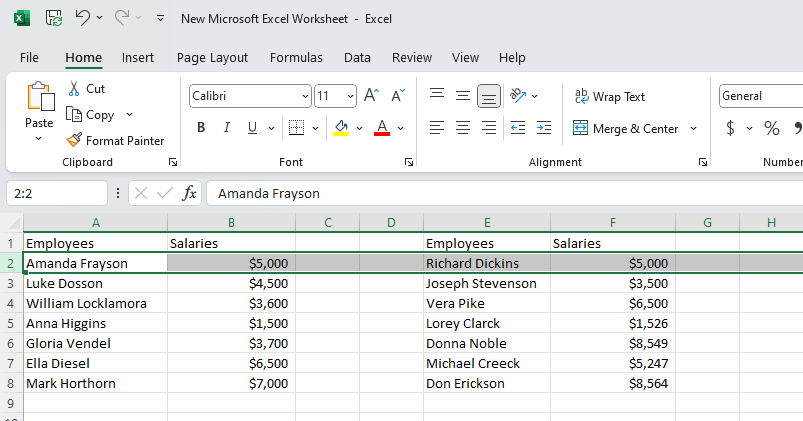
Task: Click the Increase Indent icon
Action: point(543,128)
